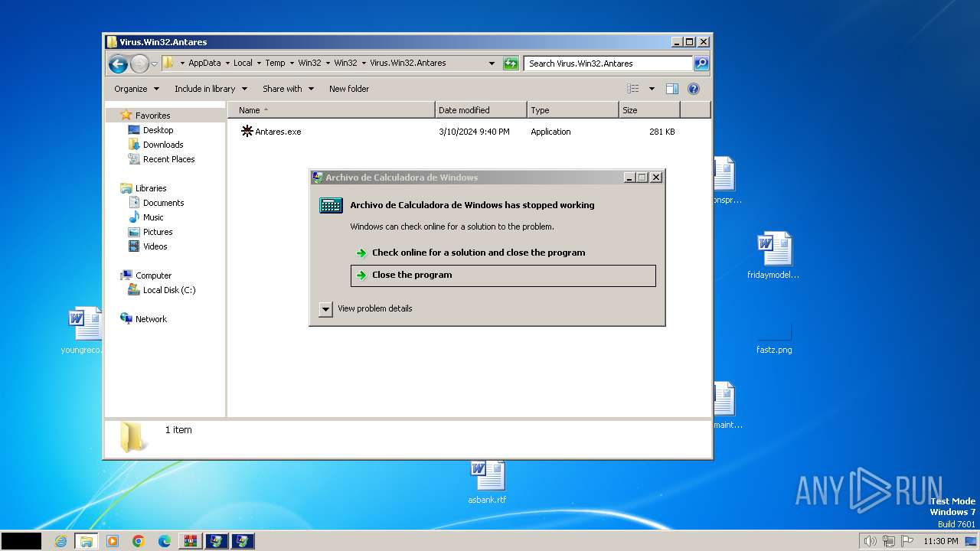This screenshot has height=551, width=980.
Task: Click the 281 KB size cell
Action: [x=661, y=132]
